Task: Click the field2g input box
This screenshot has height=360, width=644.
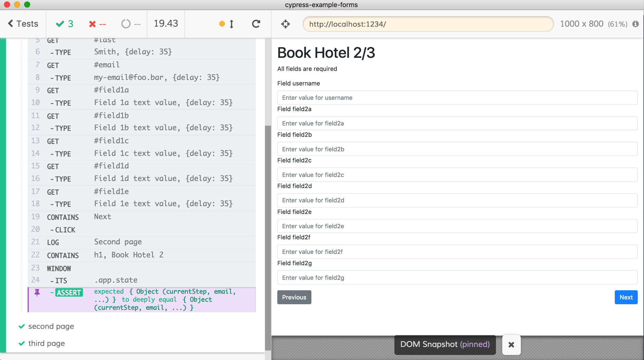Action: pos(457,278)
